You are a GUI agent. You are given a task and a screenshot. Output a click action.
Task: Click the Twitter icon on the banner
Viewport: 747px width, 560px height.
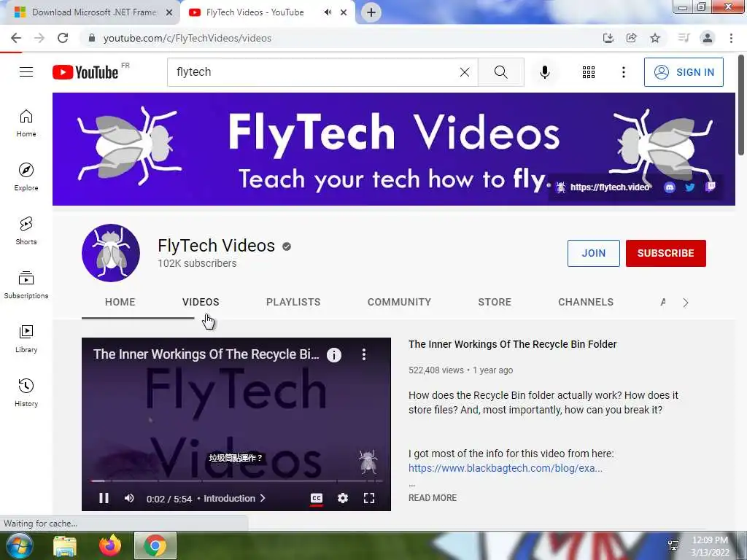coord(690,187)
